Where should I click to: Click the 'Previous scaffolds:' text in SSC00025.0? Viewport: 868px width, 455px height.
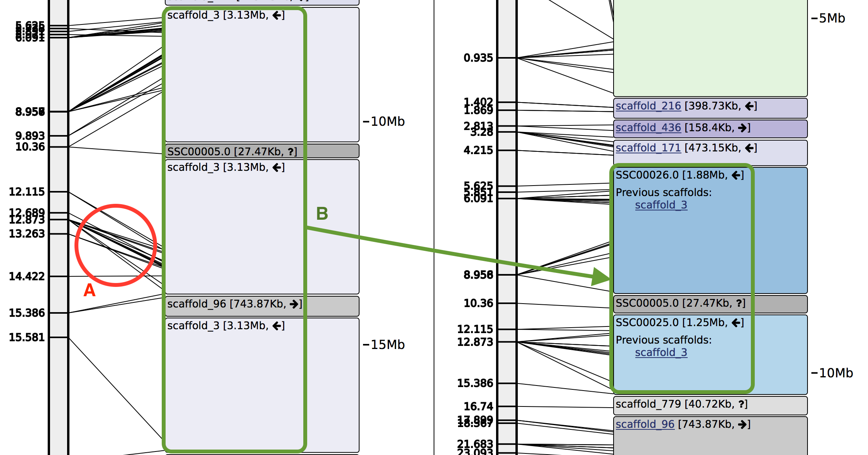click(664, 340)
